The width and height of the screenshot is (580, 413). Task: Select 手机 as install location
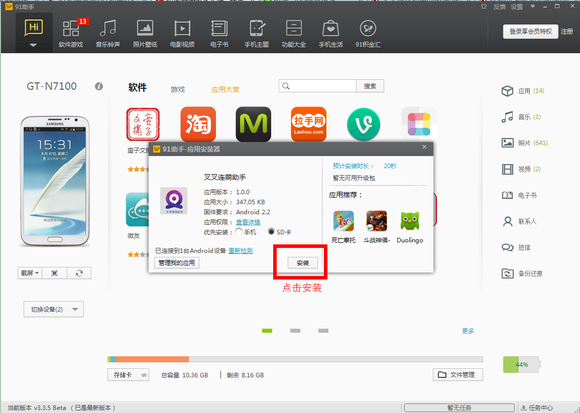[239, 232]
